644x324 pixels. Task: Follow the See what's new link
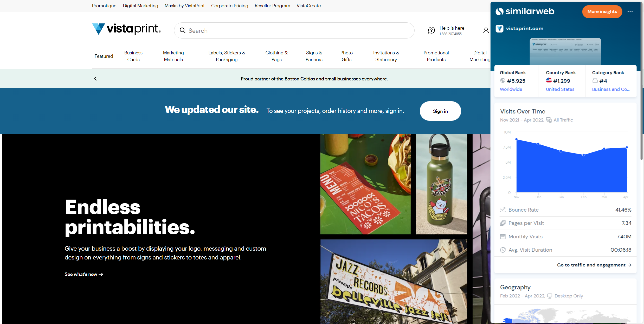point(84,274)
